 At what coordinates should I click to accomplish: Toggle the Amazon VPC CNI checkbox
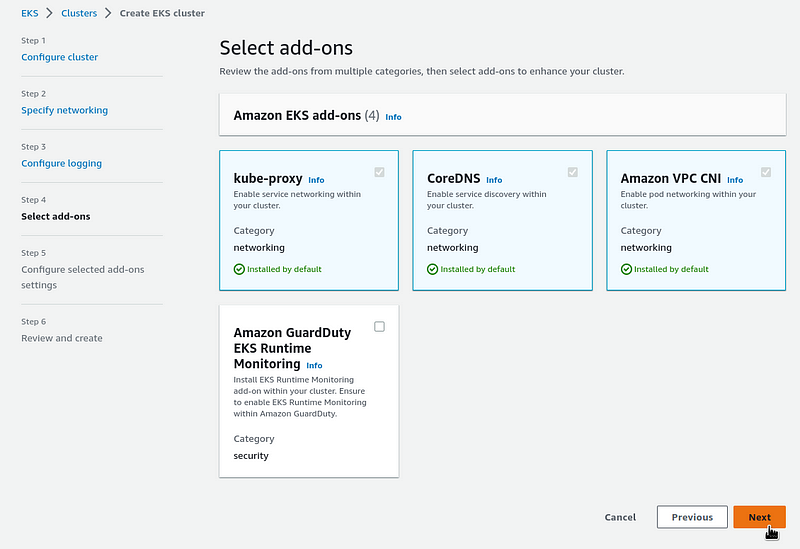(766, 172)
